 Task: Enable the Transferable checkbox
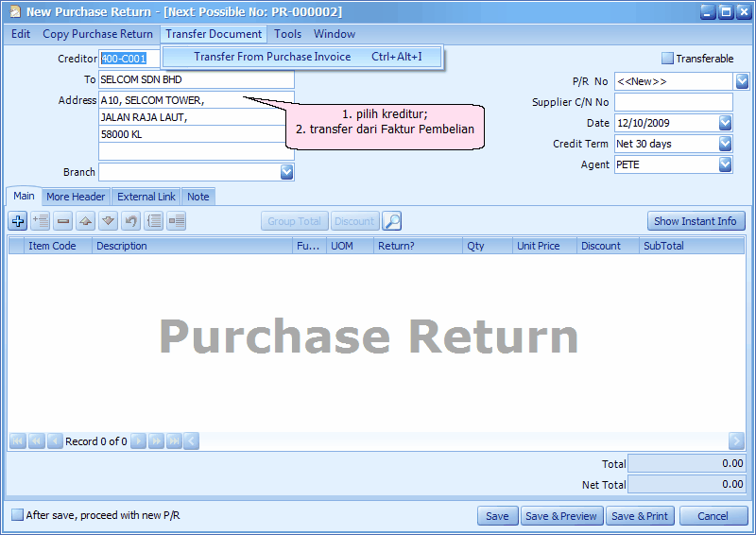point(668,59)
